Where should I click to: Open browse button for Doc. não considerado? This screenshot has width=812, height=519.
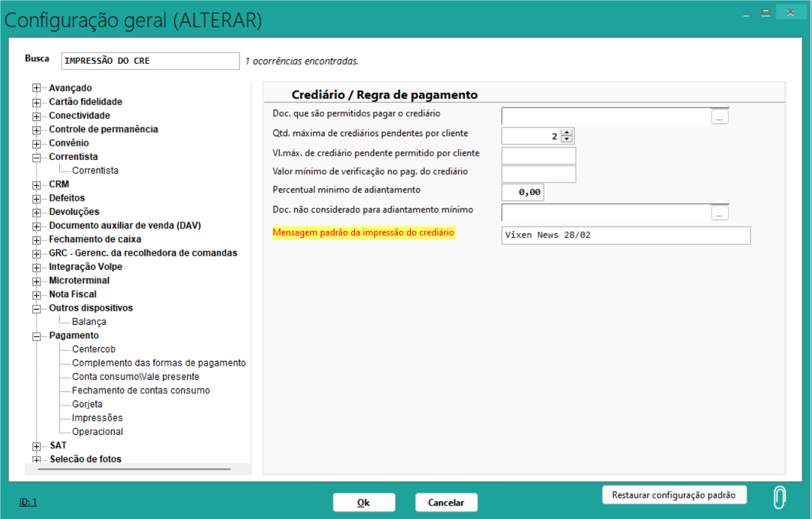(720, 212)
